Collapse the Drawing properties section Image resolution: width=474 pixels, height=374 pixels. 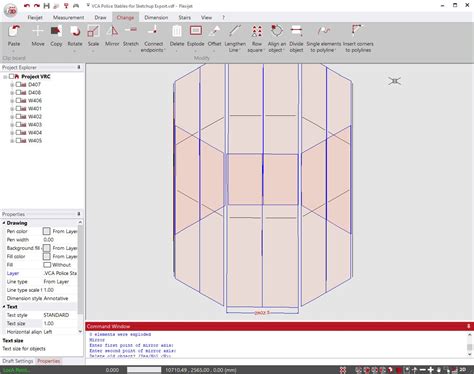(4, 223)
